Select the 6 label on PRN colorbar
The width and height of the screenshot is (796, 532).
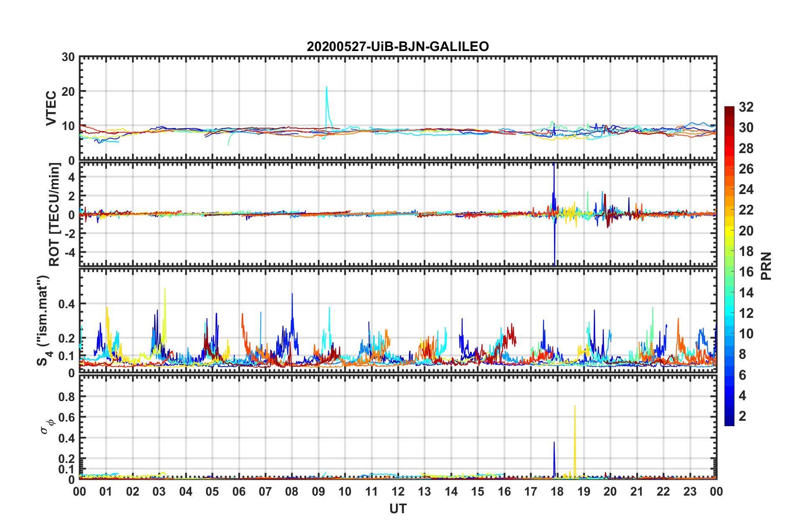742,375
